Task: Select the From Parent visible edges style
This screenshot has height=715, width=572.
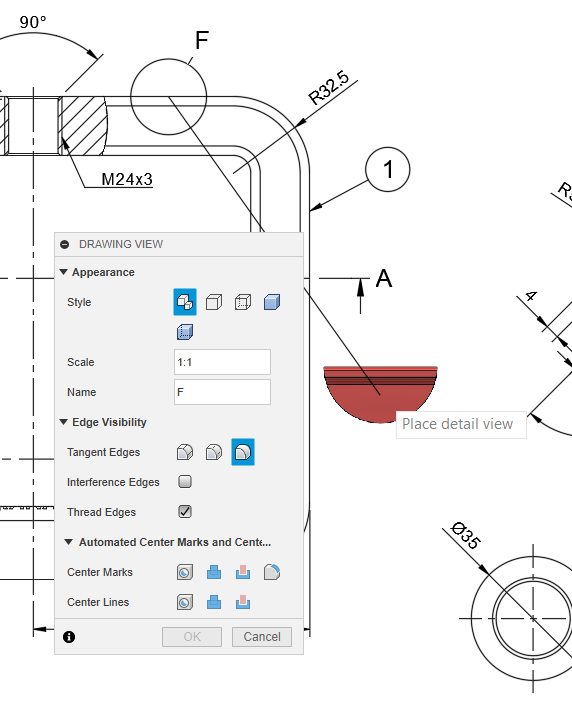Action: (185, 302)
